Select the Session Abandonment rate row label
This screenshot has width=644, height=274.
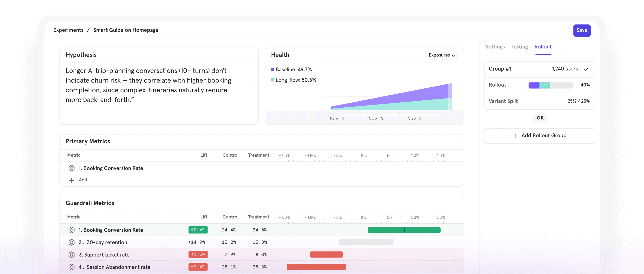coord(114,267)
